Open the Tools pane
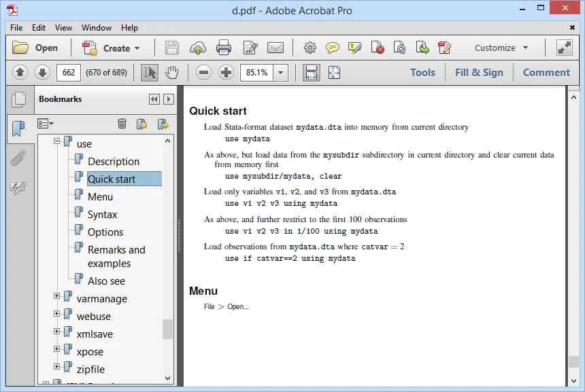This screenshot has width=585, height=392. [x=422, y=72]
